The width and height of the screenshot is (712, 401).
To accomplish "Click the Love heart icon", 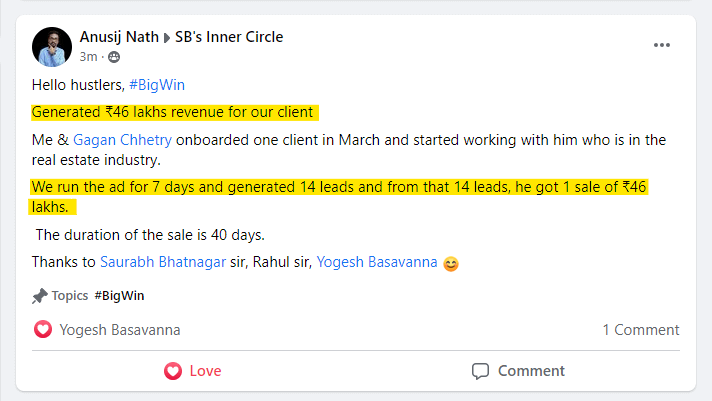I will click(173, 371).
